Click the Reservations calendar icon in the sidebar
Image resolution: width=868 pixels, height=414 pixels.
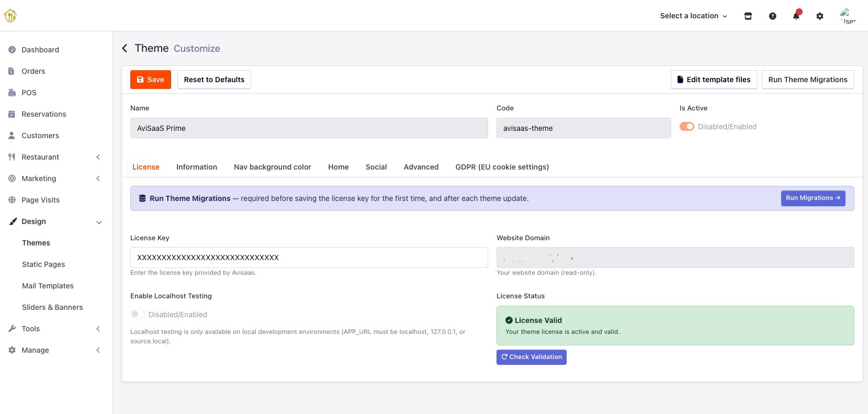tap(12, 114)
